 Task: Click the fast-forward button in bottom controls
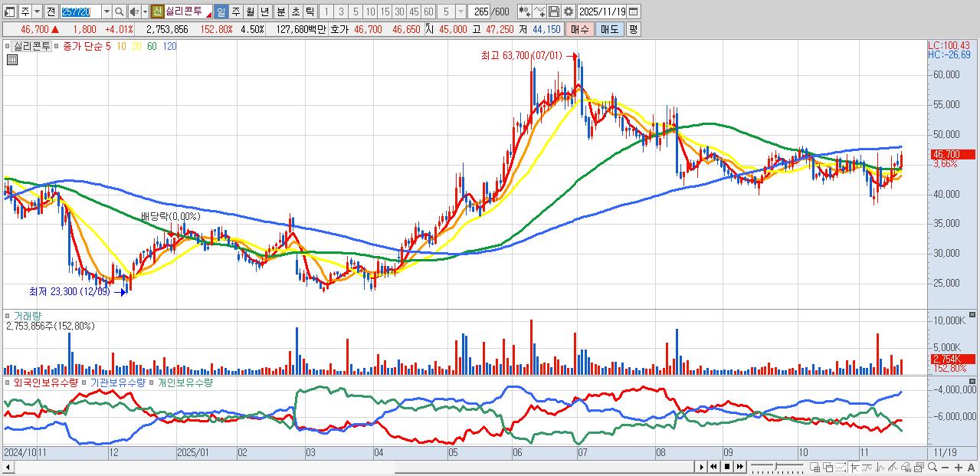(x=739, y=467)
